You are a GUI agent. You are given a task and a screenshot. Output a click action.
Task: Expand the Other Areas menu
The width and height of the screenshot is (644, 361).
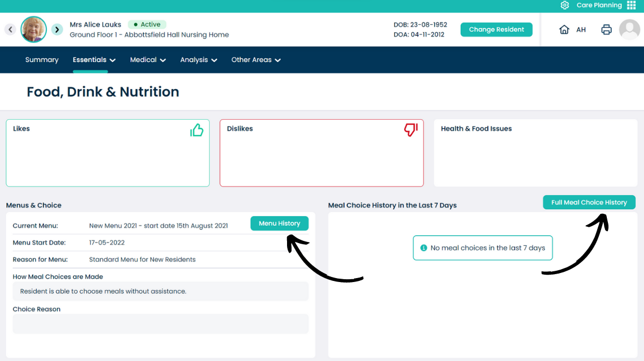(256, 60)
